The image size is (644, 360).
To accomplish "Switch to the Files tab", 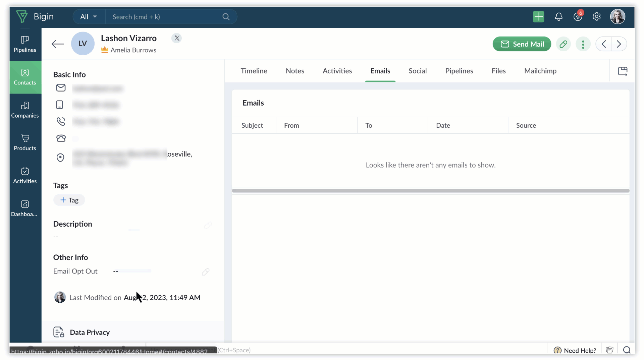I will pos(498,71).
